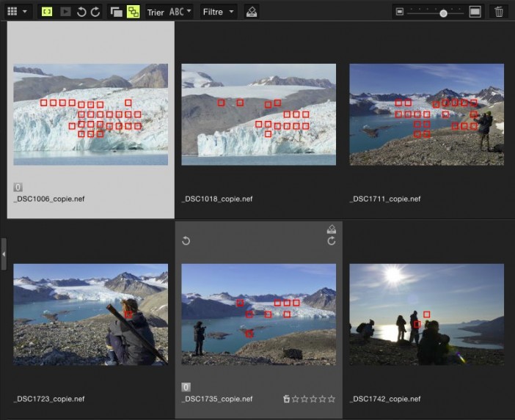Click the trash rating icon before the stars
This screenshot has width=515, height=420.
[286, 399]
